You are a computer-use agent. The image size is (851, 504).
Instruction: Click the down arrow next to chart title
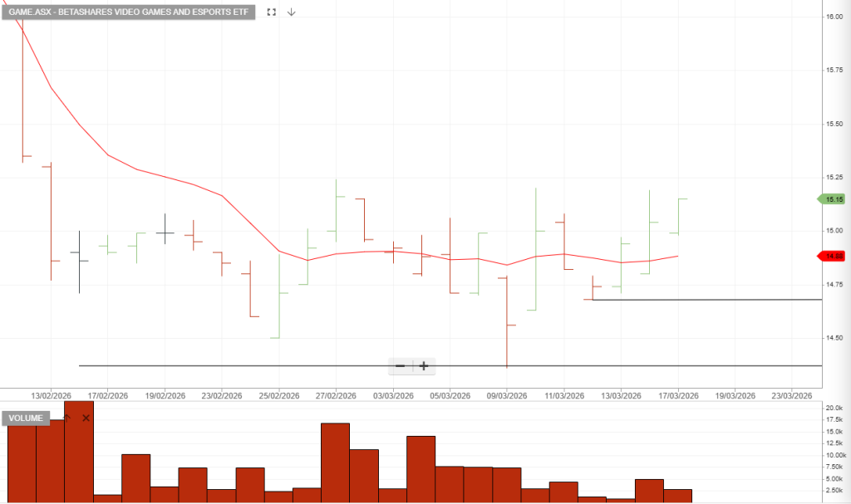pyautogui.click(x=292, y=12)
